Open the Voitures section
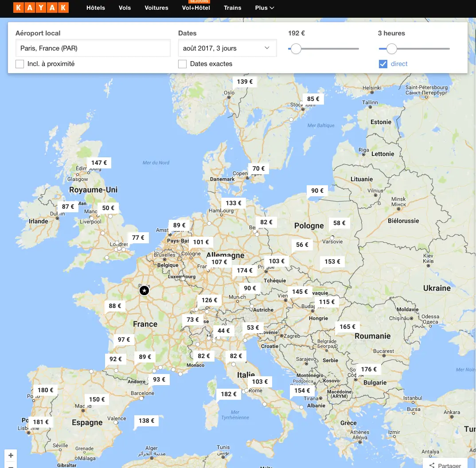 (x=156, y=8)
